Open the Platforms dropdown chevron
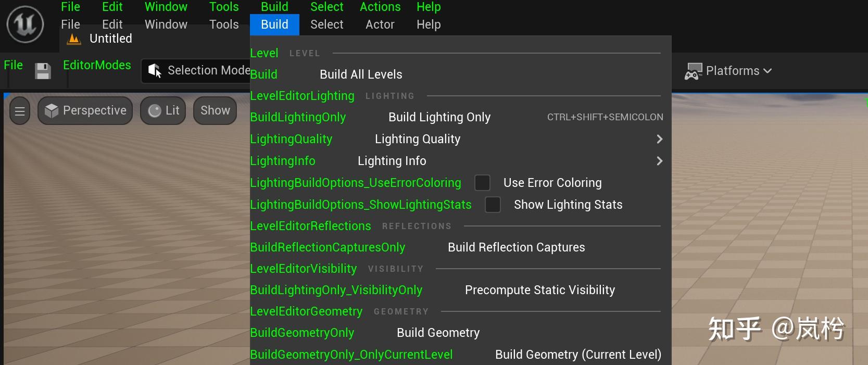Image resolution: width=868 pixels, height=365 pixels. 768,71
